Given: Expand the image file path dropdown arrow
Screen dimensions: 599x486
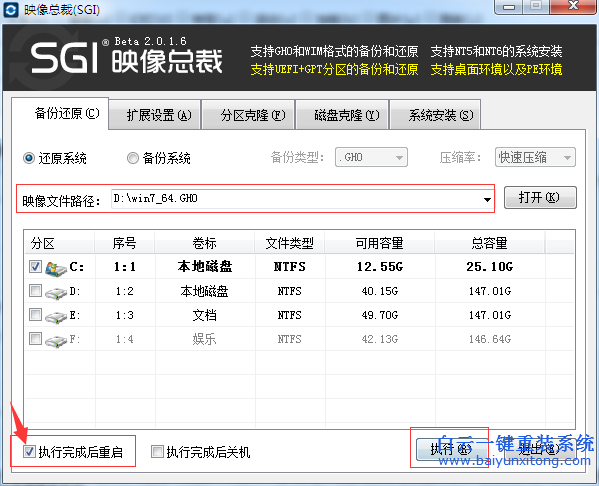Looking at the screenshot, I should pyautogui.click(x=487, y=199).
